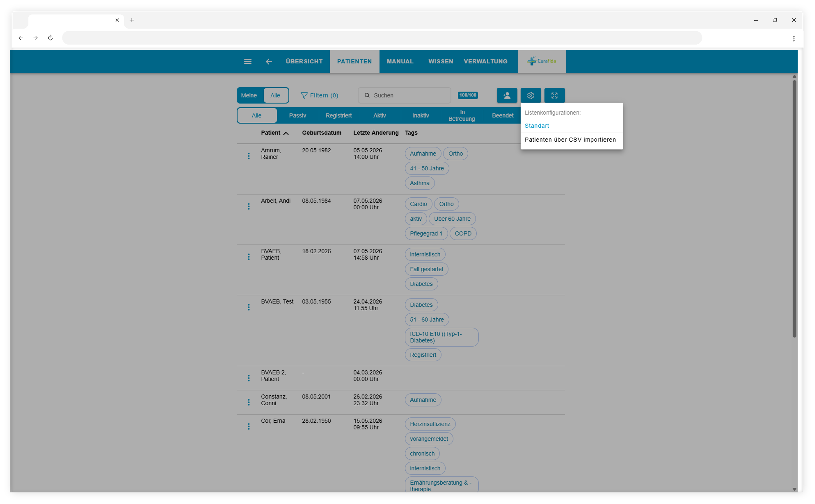Click the ICD-10 E10 Typ-1-Diabetes tag

tap(441, 337)
